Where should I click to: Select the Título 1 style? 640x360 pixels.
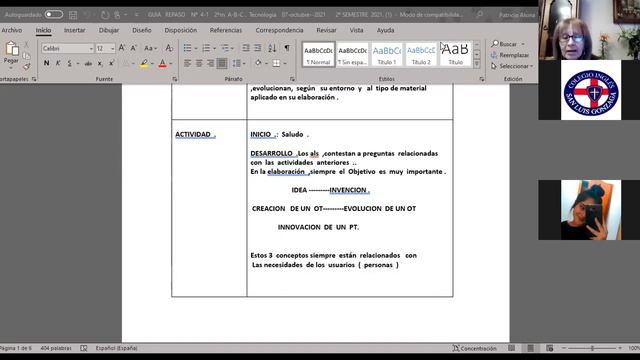point(387,54)
